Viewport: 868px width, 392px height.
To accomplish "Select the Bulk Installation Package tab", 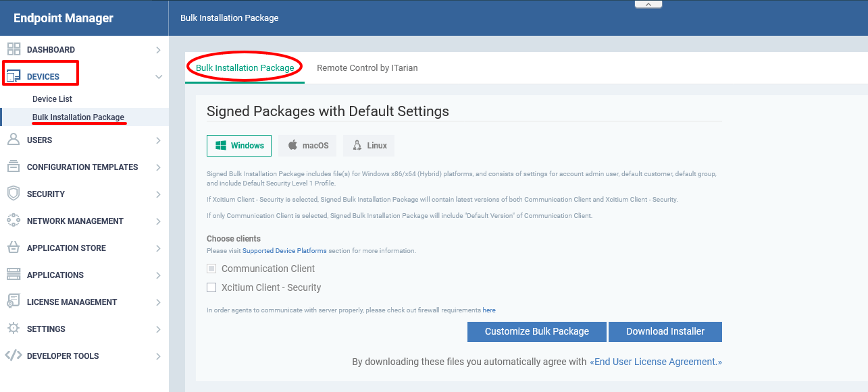I will click(244, 67).
